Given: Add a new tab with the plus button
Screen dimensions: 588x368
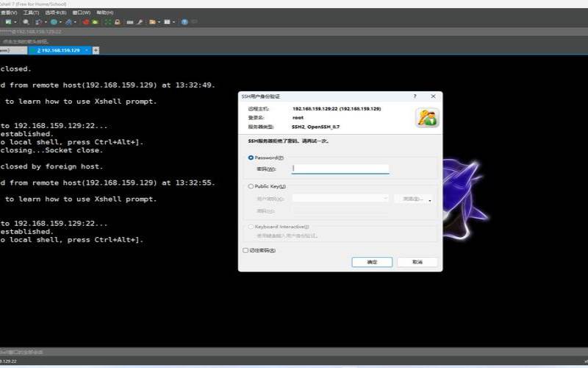Looking at the screenshot, I should [96, 50].
